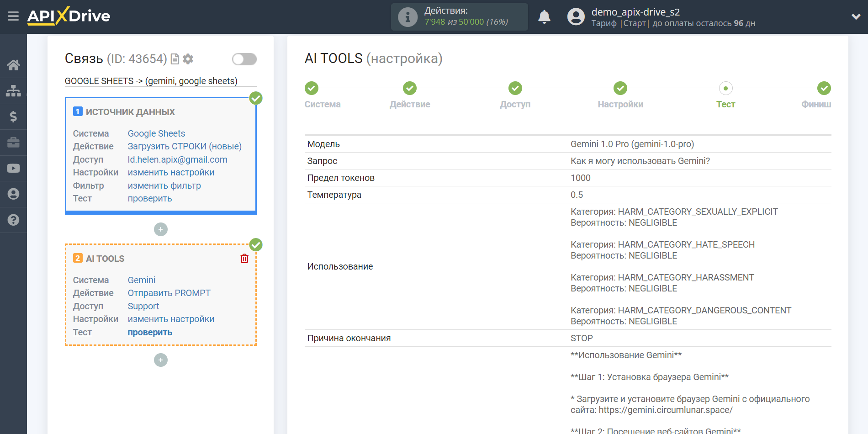Click the HARM_CATEGORY_HATE_SPEECH line
868x434 pixels.
[x=662, y=244]
